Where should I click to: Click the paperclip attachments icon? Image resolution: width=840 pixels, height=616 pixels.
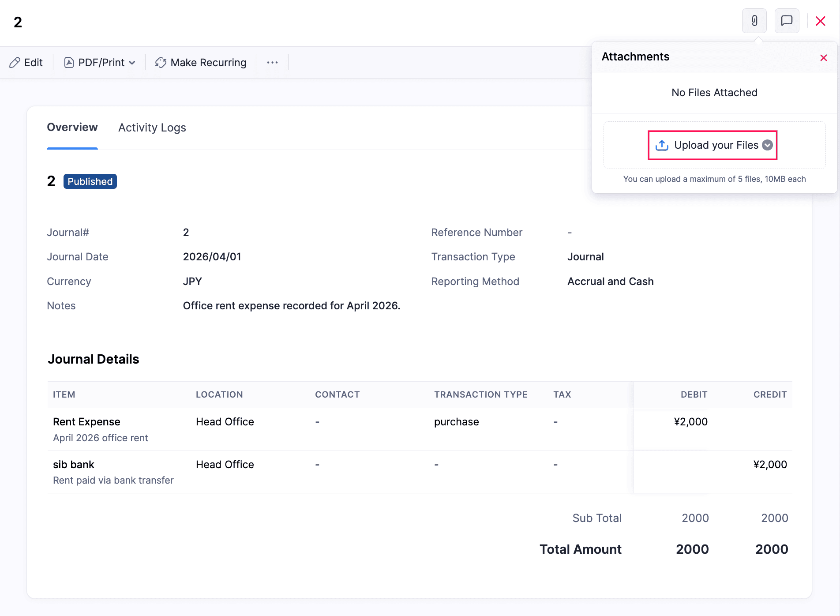pos(754,21)
